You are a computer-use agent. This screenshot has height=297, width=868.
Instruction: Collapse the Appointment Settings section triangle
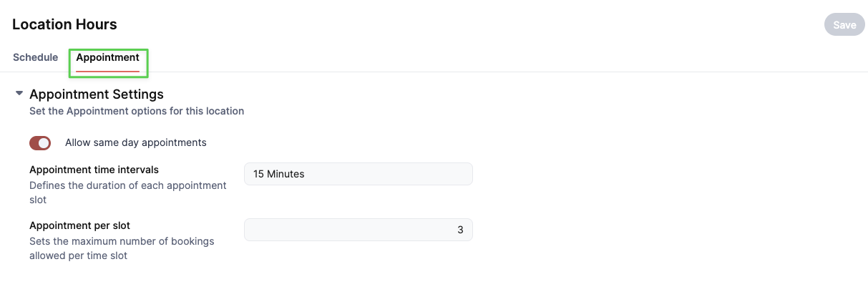point(19,94)
